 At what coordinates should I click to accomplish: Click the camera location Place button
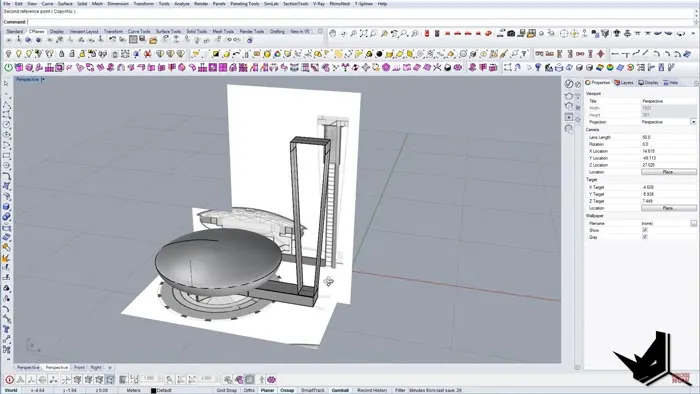pos(668,172)
